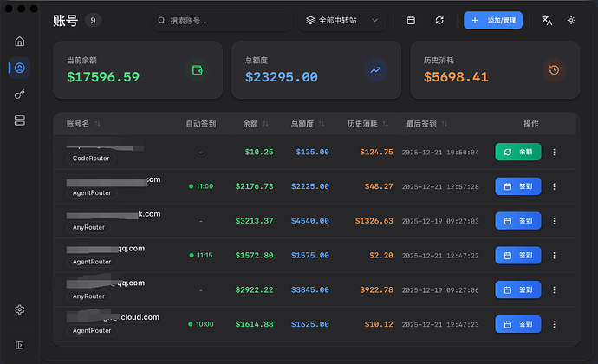
Task: Check in the $2922.22 AnyRouter account
Action: [518, 290]
